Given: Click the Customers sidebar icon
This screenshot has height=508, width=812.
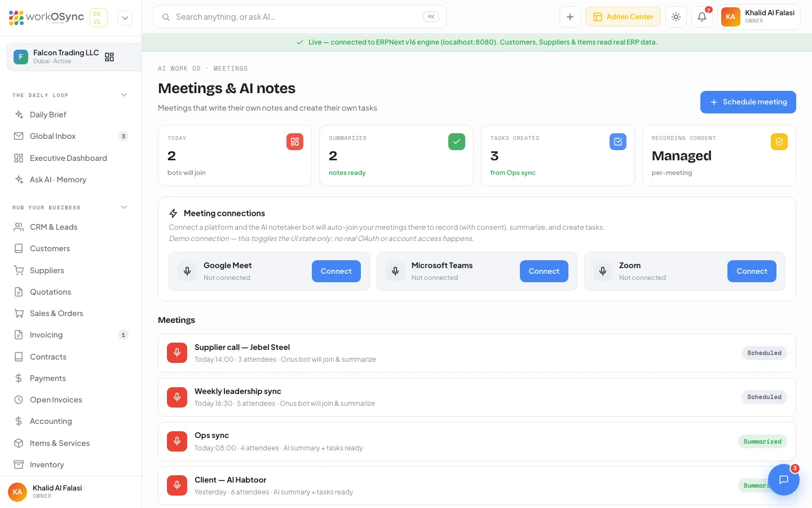Looking at the screenshot, I should click(x=19, y=248).
